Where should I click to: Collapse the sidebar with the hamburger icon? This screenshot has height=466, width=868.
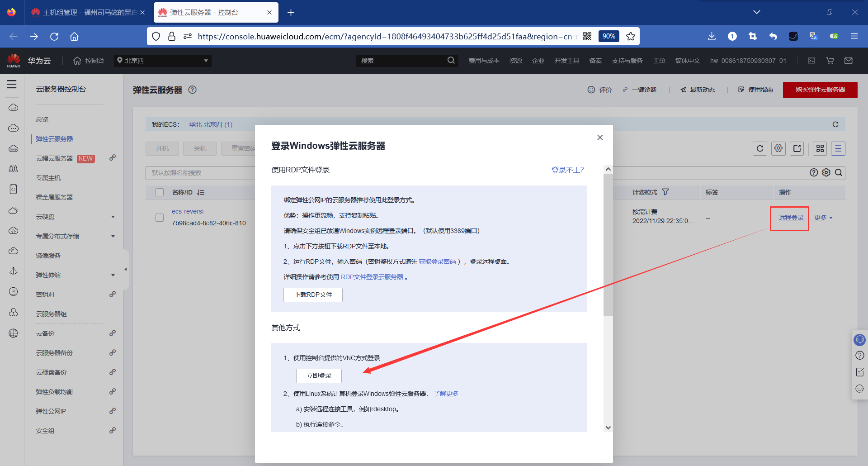12,84
